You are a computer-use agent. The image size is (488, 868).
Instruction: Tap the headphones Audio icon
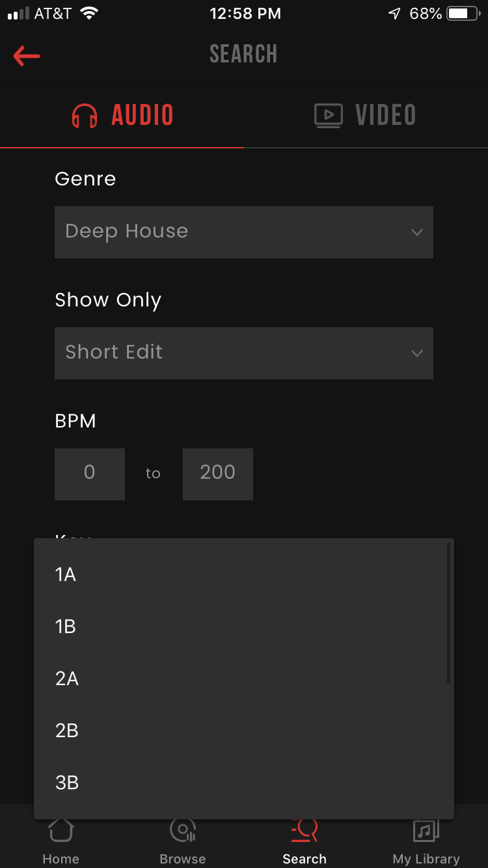pos(85,116)
